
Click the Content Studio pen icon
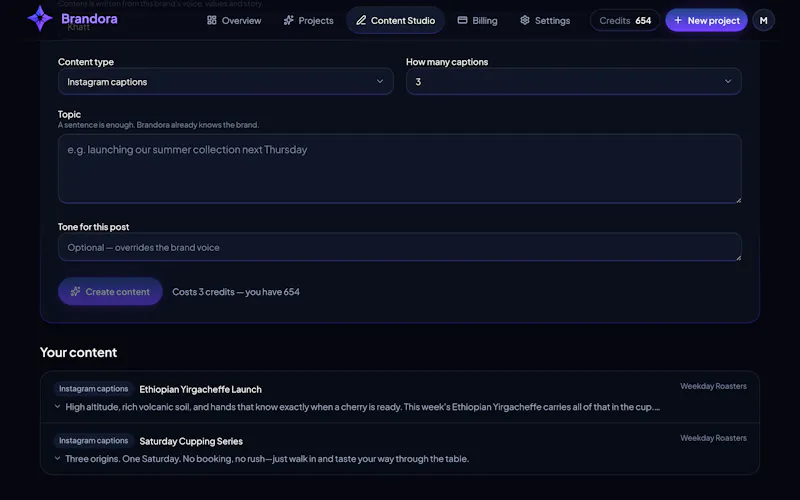361,20
